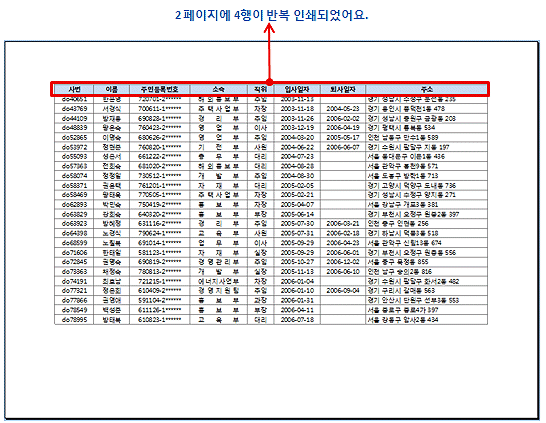Select employee ID cell do52865
546x423 pixels.
click(x=74, y=138)
